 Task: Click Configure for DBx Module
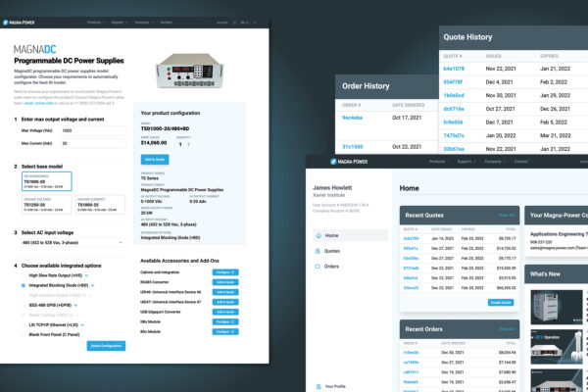[x=225, y=321]
